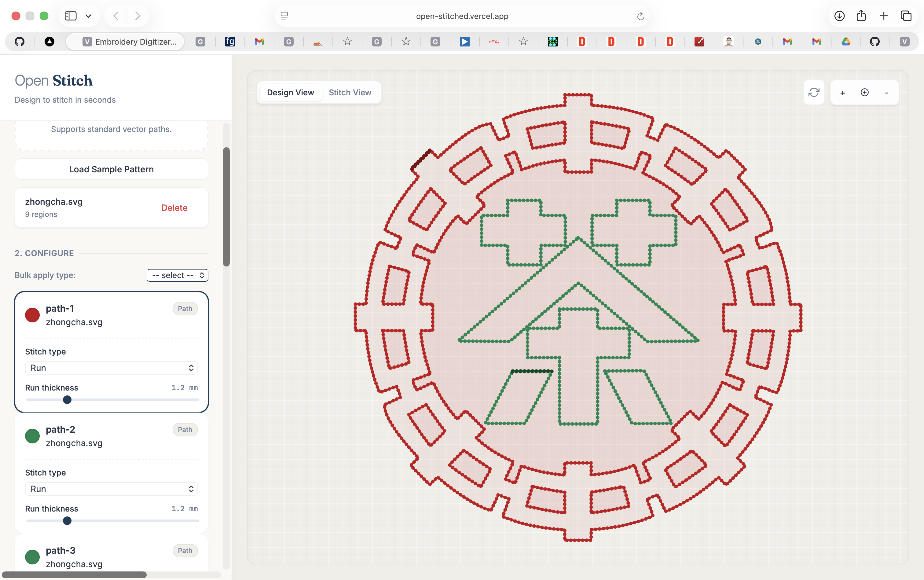
Task: Switch to Design View tab
Action: click(290, 93)
